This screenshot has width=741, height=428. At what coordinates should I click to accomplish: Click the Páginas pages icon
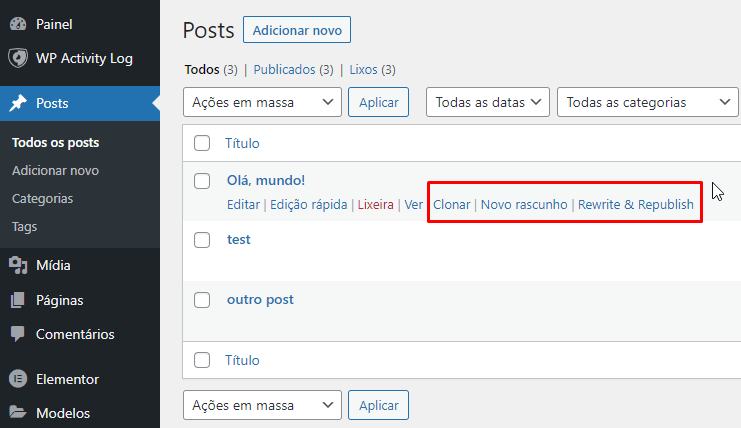coord(18,300)
